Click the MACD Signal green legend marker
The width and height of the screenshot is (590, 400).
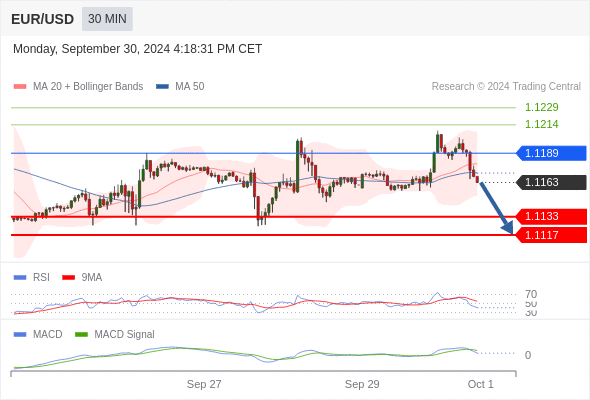coord(81,335)
